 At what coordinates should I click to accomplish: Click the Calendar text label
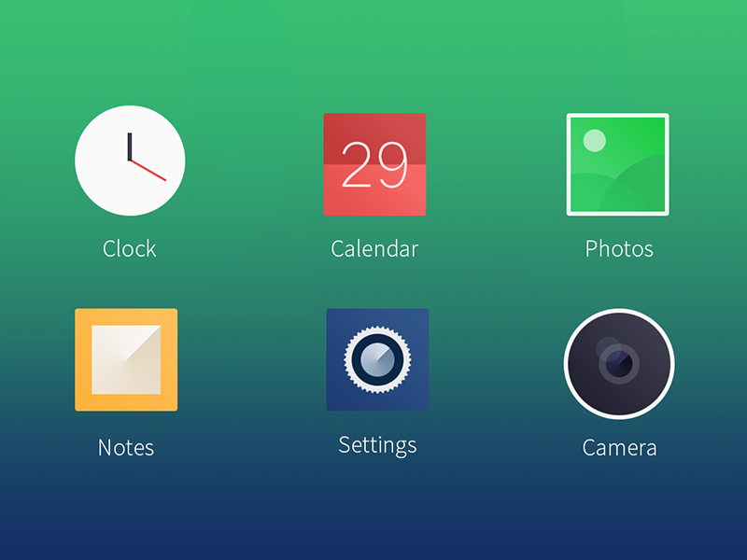tap(374, 248)
